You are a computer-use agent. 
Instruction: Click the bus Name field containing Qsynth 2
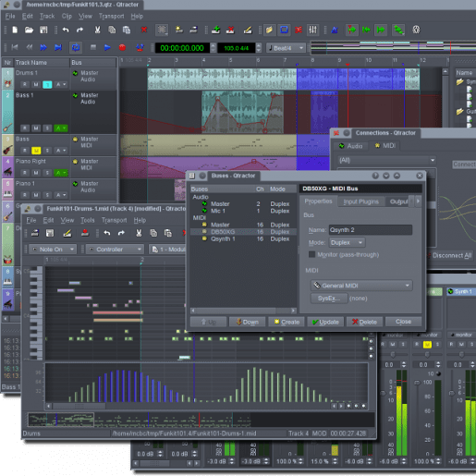tap(371, 230)
